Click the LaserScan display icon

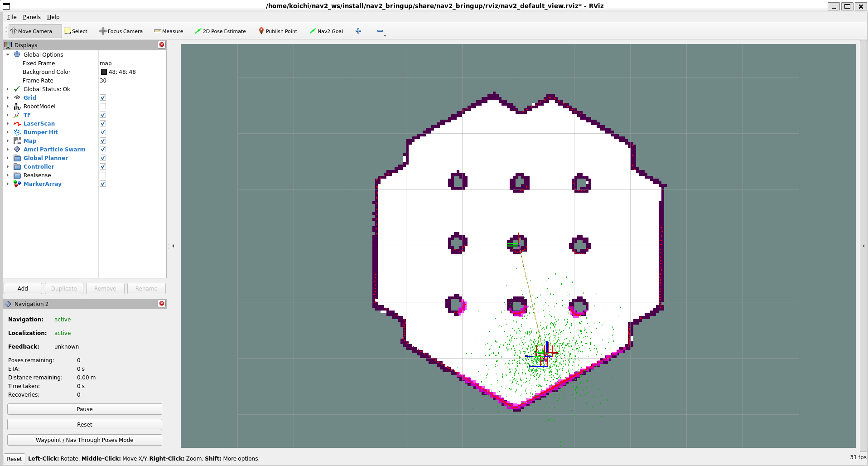point(17,123)
